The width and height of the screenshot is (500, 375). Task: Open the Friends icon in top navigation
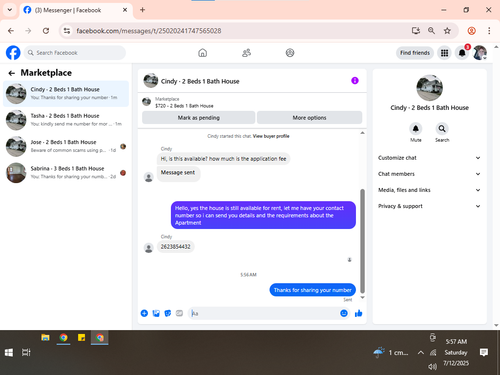[x=246, y=53]
